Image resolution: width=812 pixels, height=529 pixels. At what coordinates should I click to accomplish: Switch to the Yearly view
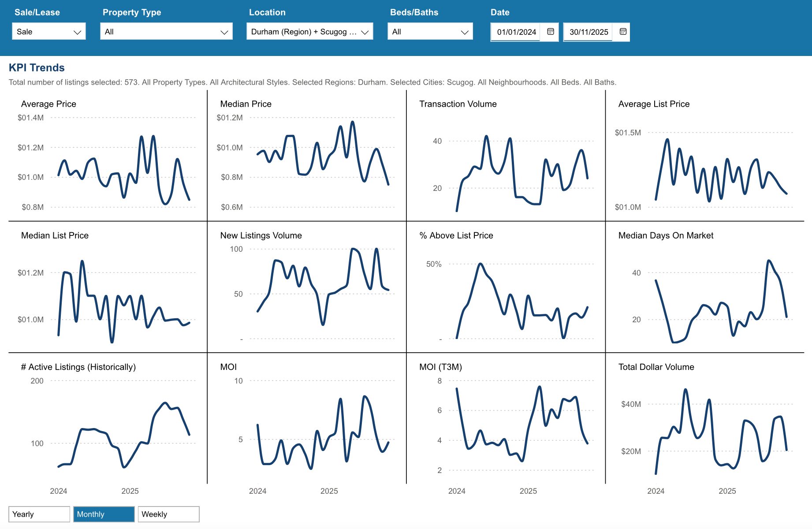click(39, 514)
